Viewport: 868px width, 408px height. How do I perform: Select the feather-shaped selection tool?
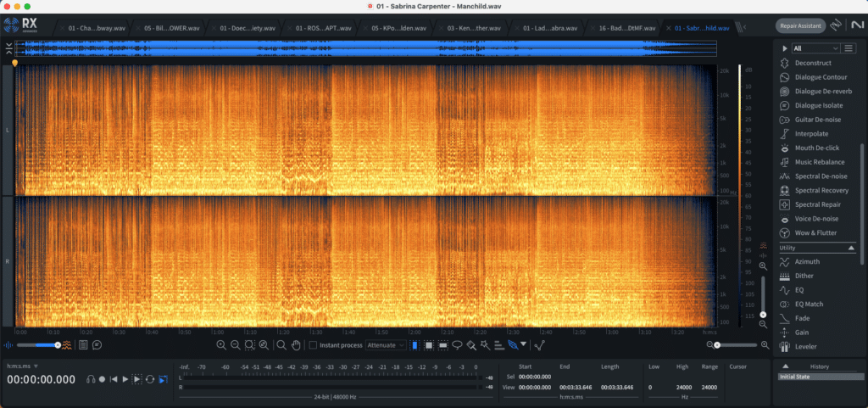click(513, 345)
